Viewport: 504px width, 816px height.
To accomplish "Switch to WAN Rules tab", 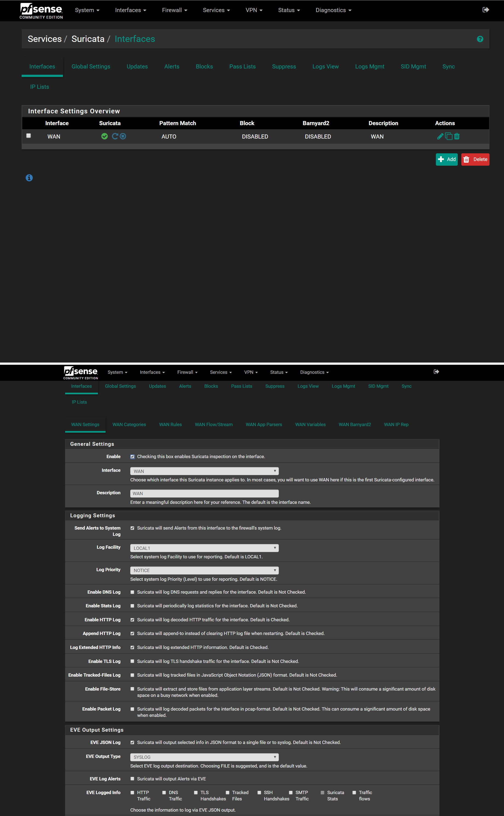I will click(x=170, y=425).
